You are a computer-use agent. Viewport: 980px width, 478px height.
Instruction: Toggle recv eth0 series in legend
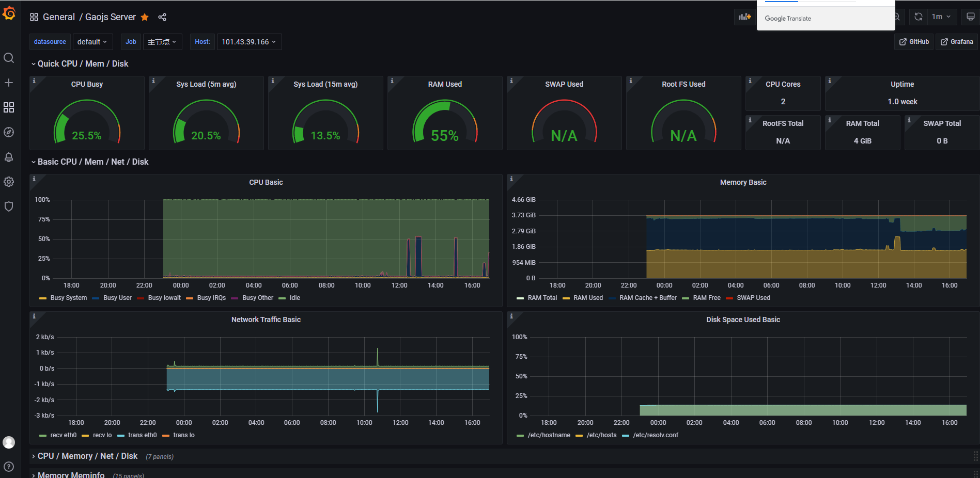pos(63,435)
